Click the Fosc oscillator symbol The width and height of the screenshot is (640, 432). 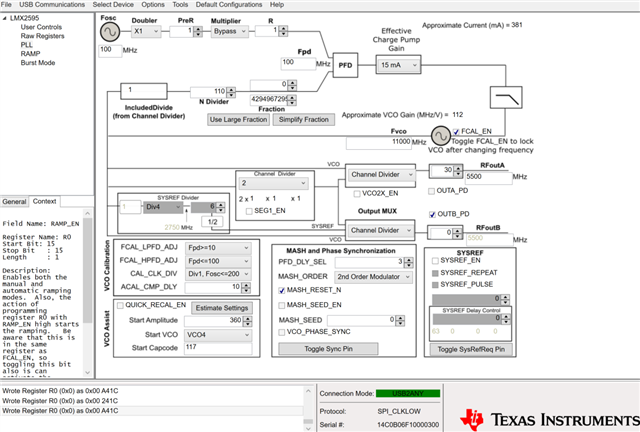pos(110,32)
